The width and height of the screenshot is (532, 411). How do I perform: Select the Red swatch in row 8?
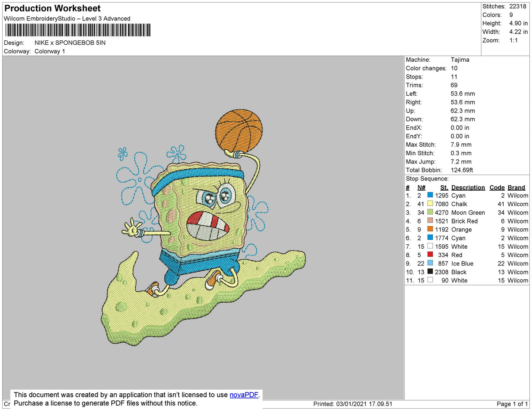pyautogui.click(x=430, y=255)
